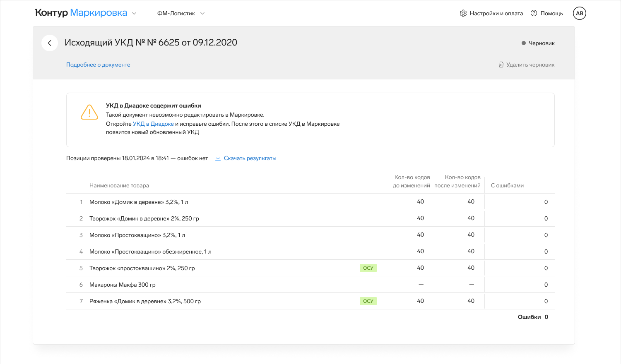
Task: Click the ОСУ badge on Ряженка row
Action: pos(368,301)
